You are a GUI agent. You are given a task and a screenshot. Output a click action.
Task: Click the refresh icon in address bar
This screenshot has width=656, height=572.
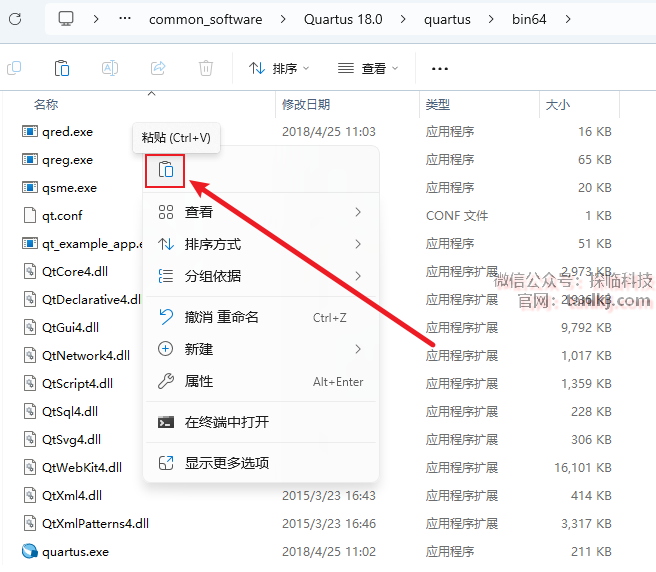pyautogui.click(x=15, y=19)
